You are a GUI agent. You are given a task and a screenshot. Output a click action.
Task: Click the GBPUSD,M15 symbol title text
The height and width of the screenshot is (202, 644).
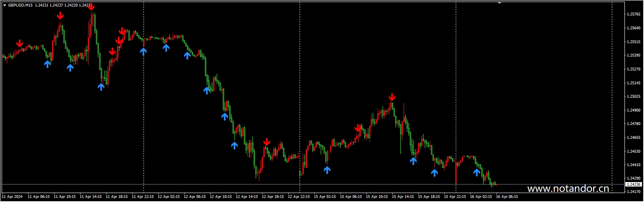tap(20, 5)
